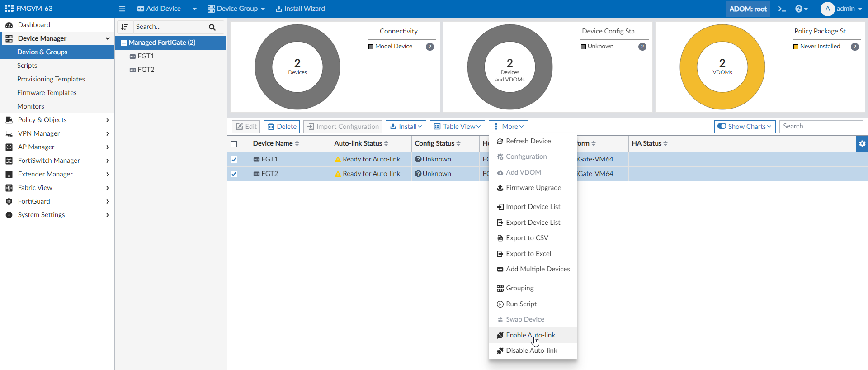Collapse the More dropdown menu

[508, 127]
